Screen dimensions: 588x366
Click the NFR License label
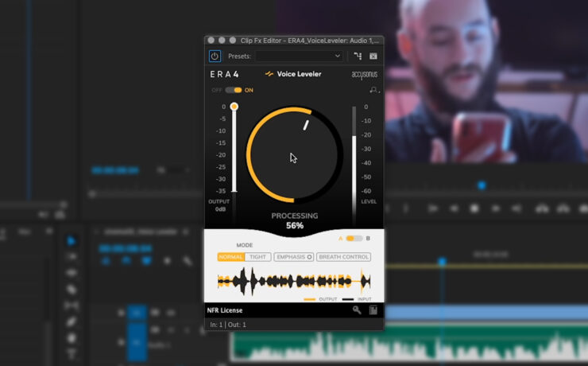point(225,310)
